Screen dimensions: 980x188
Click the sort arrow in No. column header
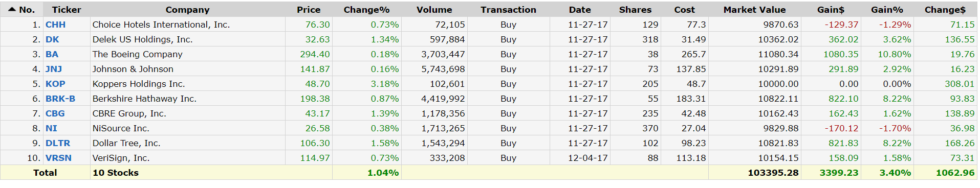click(x=12, y=9)
